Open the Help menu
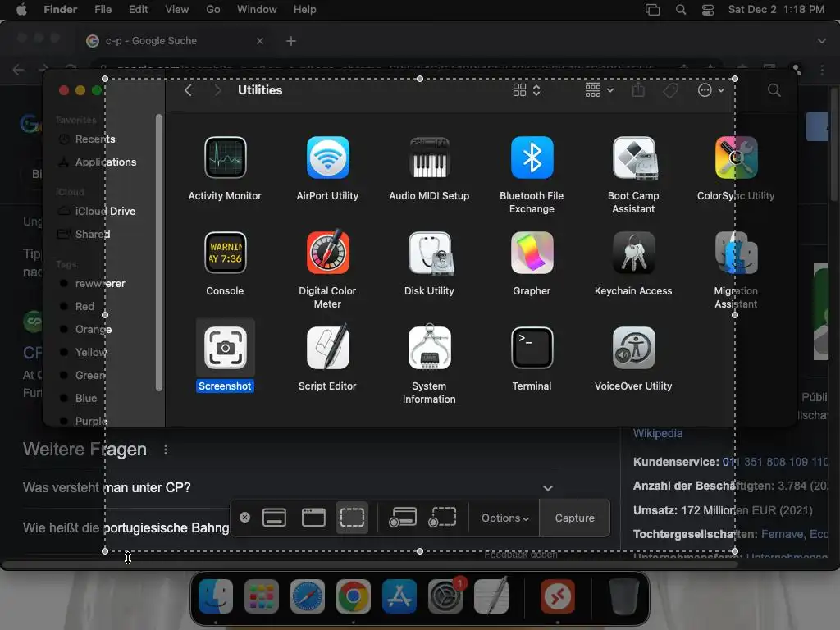This screenshot has height=630, width=840. point(305,10)
